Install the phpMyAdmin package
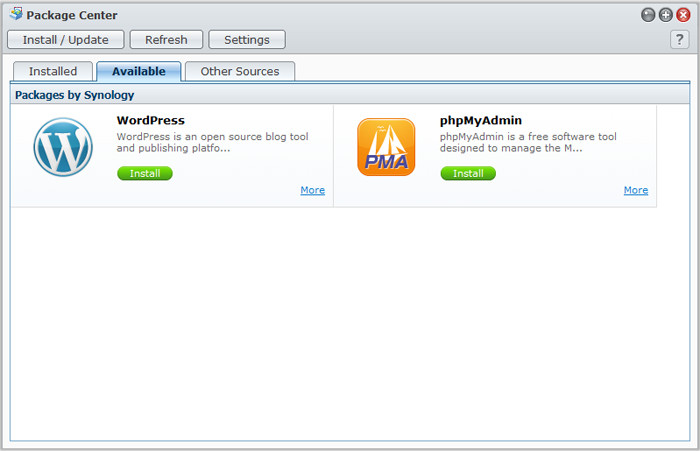Screen dimensions: 700x451 coord(468,173)
